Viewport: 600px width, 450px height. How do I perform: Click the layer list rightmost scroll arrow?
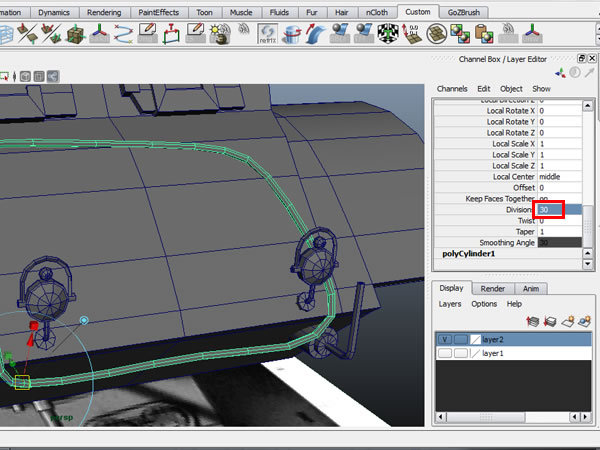585,417
